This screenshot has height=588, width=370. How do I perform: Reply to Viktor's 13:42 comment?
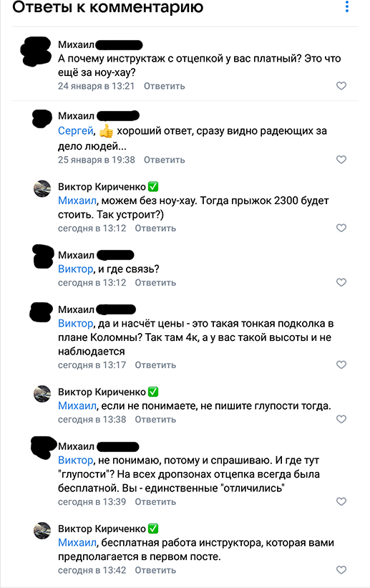tap(155, 570)
